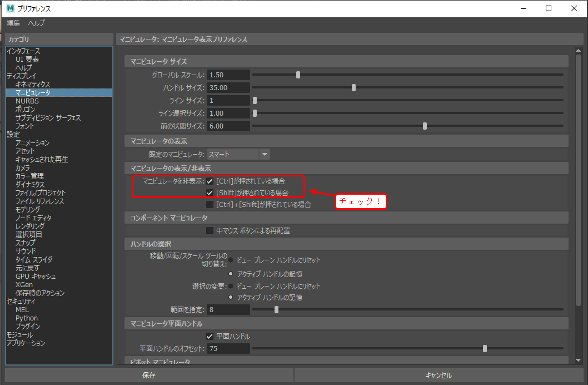Click the Maya logo icon in title bar
This screenshot has width=588, height=385.
pyautogui.click(x=10, y=8)
